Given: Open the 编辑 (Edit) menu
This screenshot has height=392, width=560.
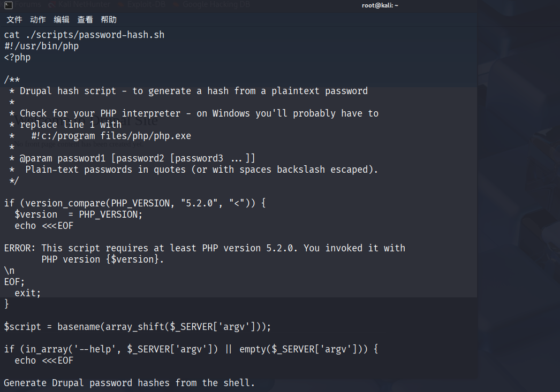Looking at the screenshot, I should [x=62, y=20].
